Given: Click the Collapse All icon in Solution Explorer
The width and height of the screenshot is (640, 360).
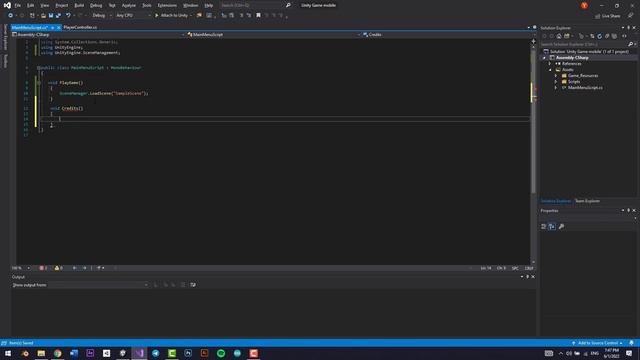Looking at the screenshot, I should [x=607, y=36].
